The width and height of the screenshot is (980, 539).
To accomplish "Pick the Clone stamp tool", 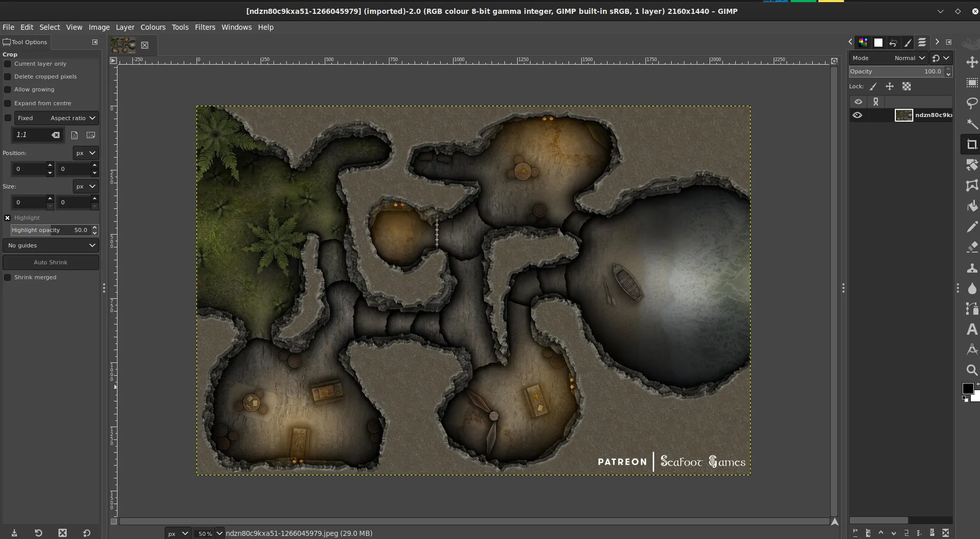I will point(972,268).
